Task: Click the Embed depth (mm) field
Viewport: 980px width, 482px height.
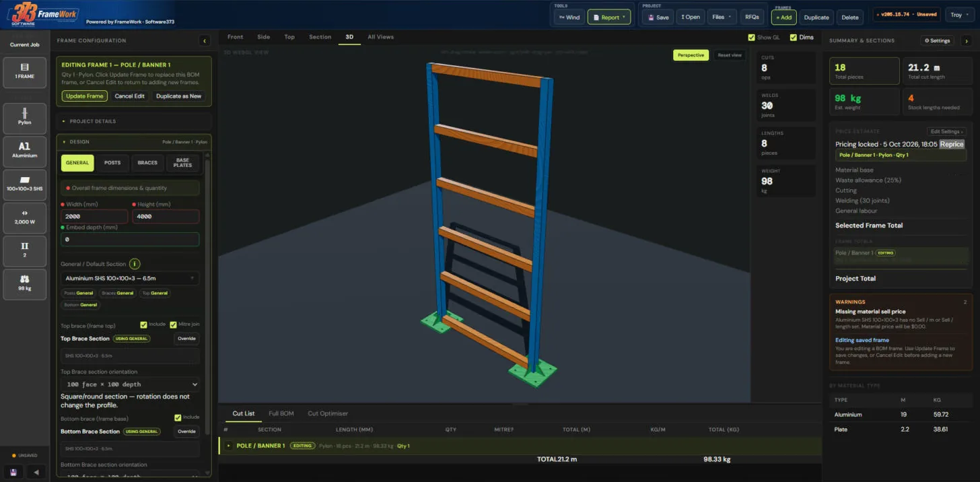Action: 130,239
